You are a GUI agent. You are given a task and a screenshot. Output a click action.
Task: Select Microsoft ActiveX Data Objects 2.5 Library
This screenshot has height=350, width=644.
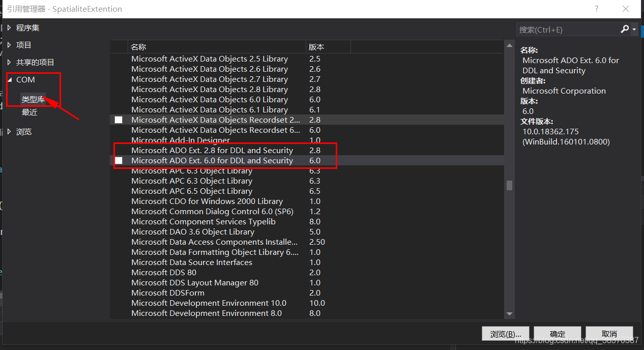coord(307,59)
